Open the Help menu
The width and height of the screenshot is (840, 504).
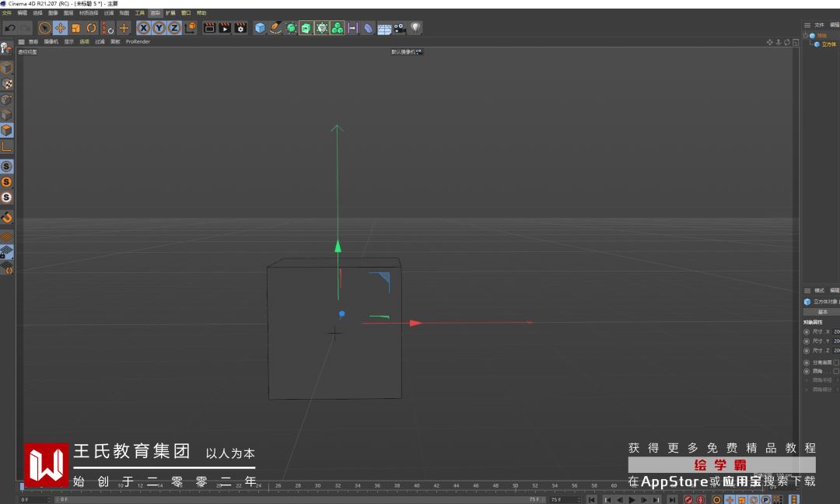coord(201,13)
